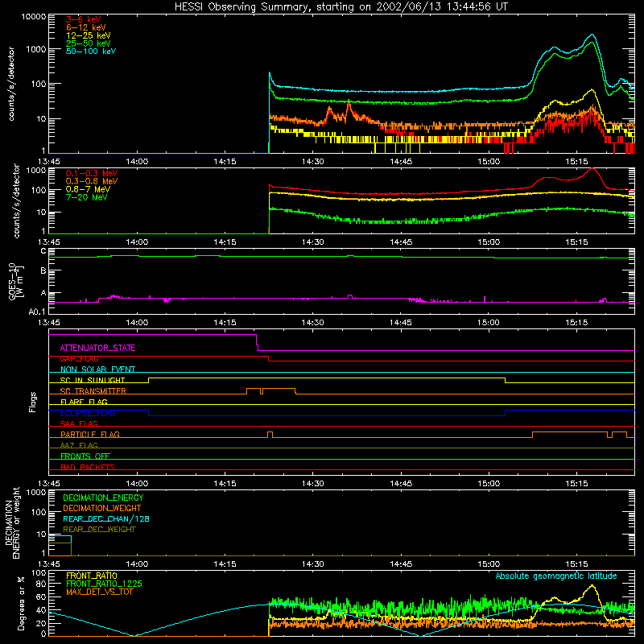Pick the 50-100 keV legend label
This screenshot has width=644, height=644.
[91, 52]
